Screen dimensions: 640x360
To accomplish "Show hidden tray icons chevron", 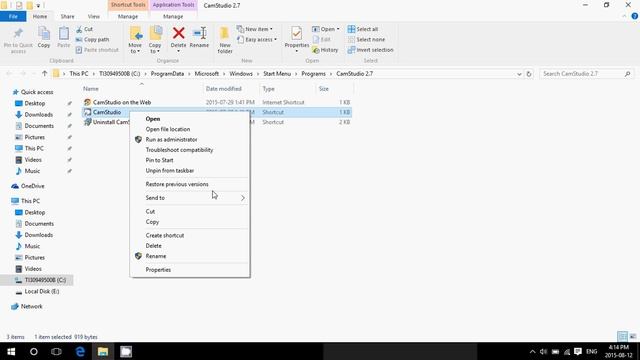I will click(532, 351).
